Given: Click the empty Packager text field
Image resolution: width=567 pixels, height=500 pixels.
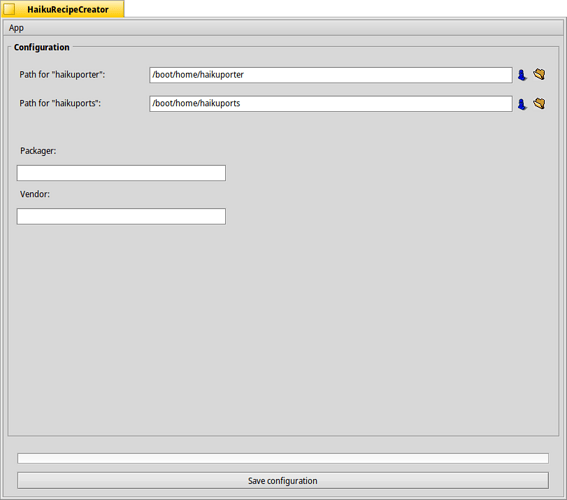Looking at the screenshot, I should pos(121,173).
